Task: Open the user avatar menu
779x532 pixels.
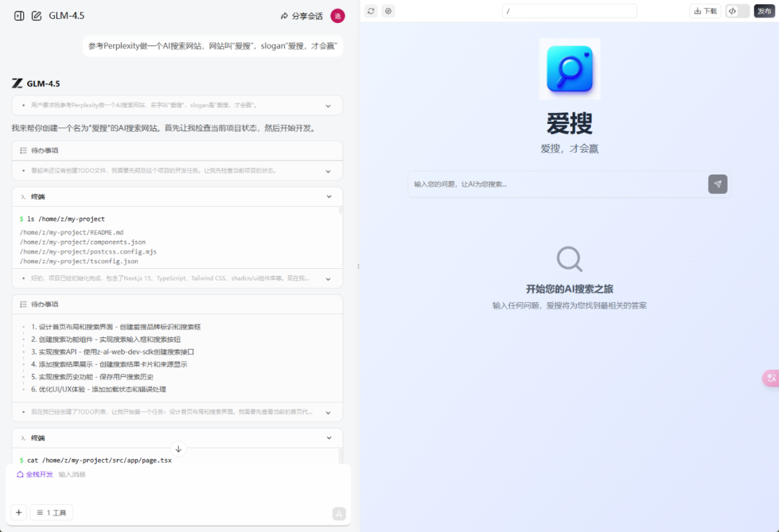Action: (x=338, y=16)
